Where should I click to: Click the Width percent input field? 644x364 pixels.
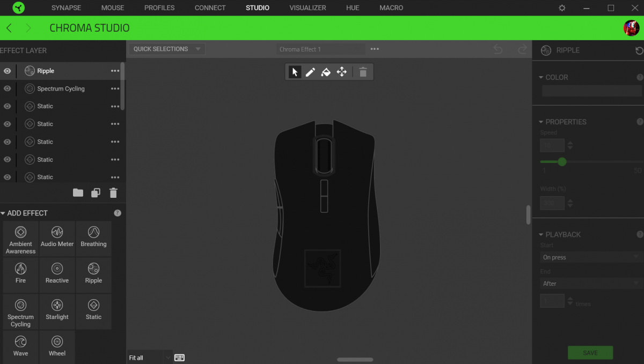(x=552, y=203)
